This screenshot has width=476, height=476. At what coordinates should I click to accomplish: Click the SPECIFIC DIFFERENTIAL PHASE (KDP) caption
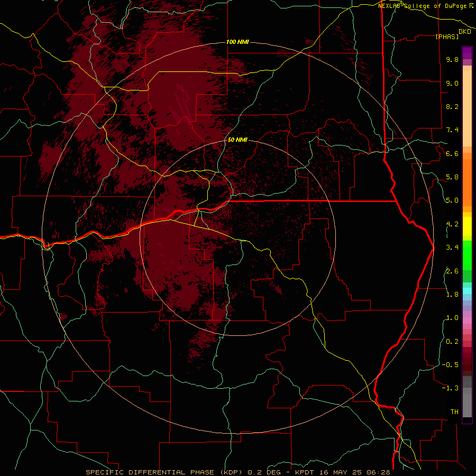(165, 472)
